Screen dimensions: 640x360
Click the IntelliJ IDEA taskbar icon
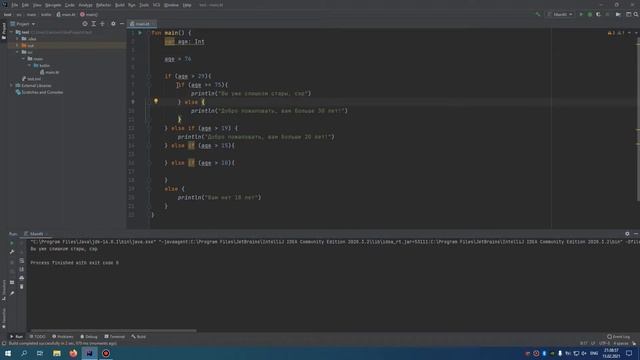click(x=89, y=353)
